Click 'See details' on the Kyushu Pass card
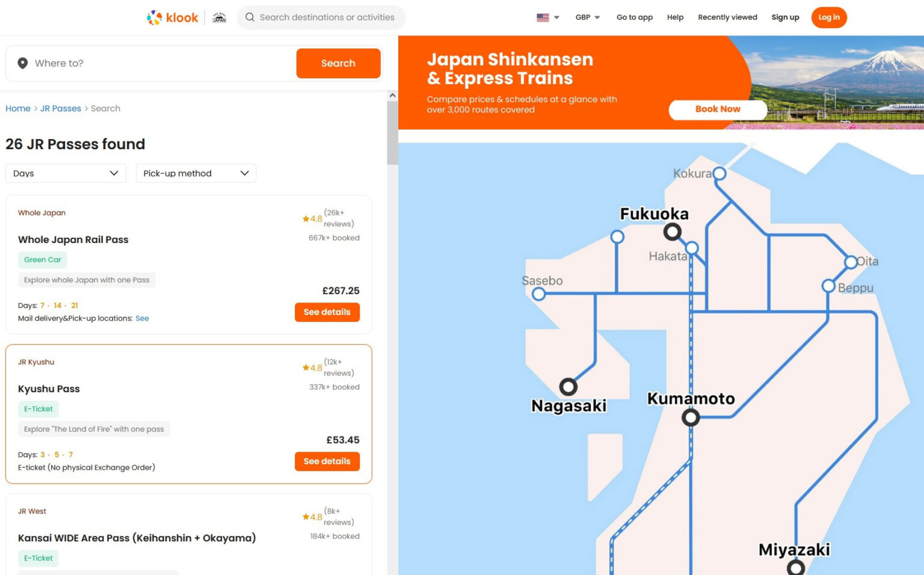 tap(327, 461)
